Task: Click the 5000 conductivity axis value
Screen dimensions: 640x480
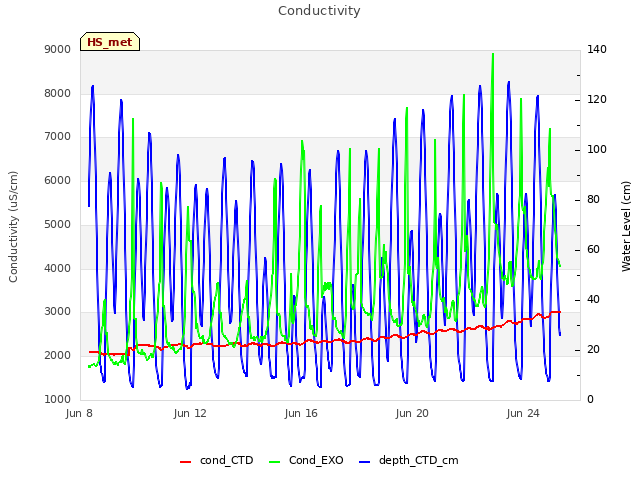Action: tap(58, 224)
